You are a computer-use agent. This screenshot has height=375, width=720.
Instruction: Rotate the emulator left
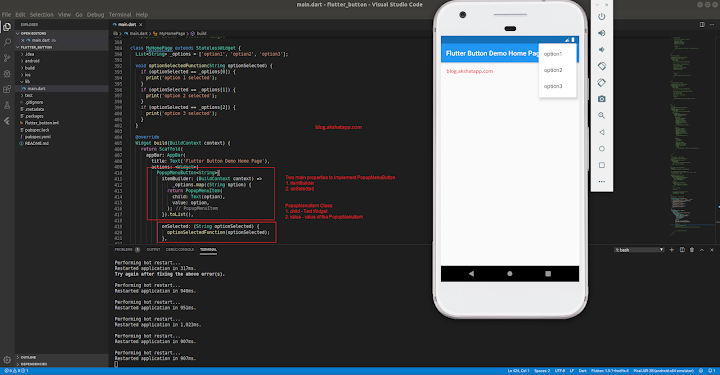tap(602, 66)
